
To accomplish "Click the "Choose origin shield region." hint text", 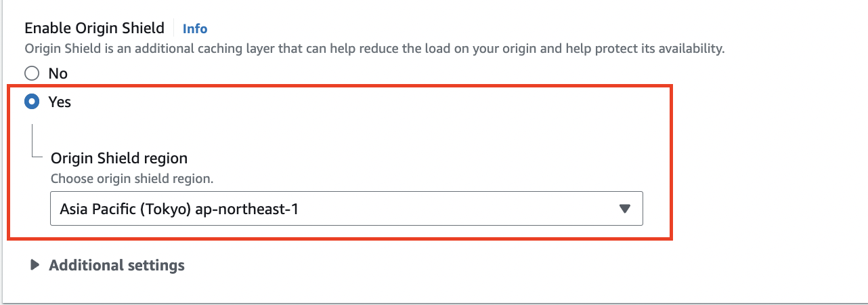I will [132, 180].
